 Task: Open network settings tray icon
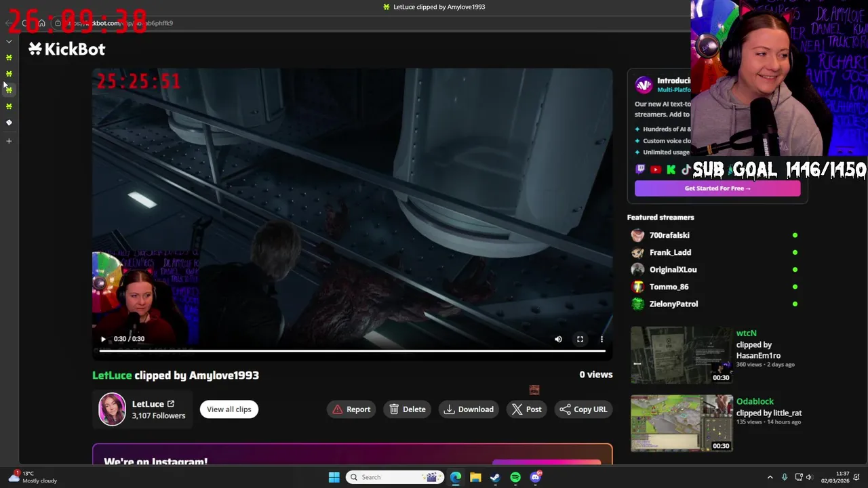tap(799, 477)
